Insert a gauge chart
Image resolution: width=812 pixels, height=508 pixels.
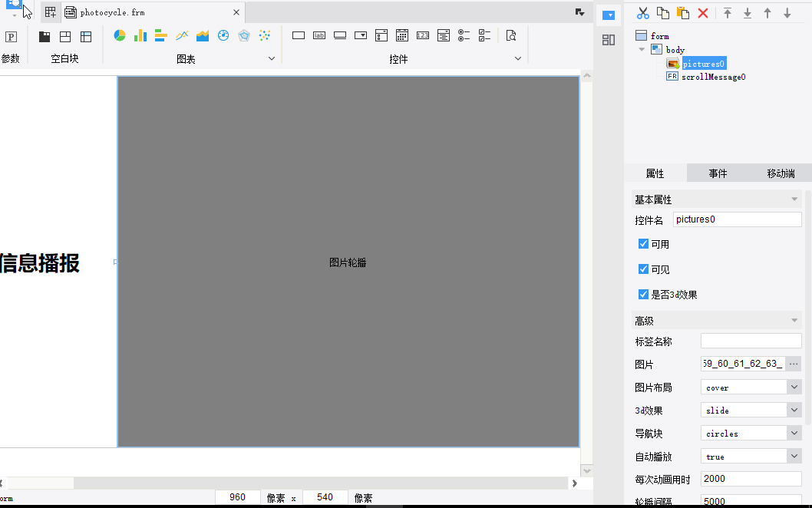[223, 35]
